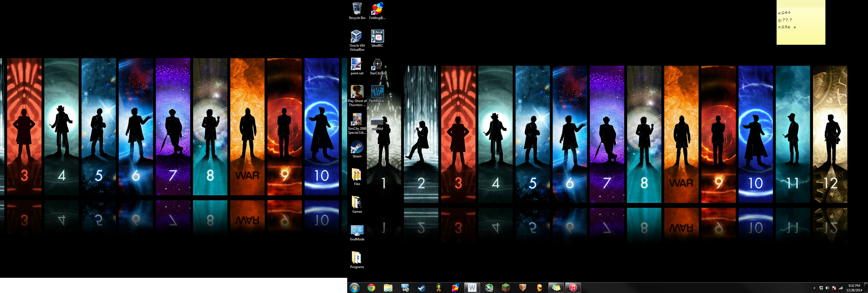Open the green jet icon with shield in the taskbar
Viewport: 868px width, 293px height.
489,288
